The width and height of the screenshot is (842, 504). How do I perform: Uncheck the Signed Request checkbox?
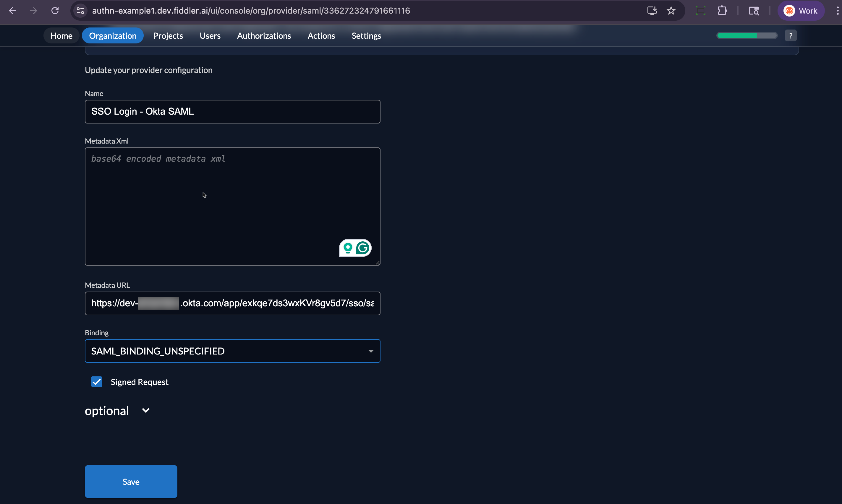click(x=96, y=382)
